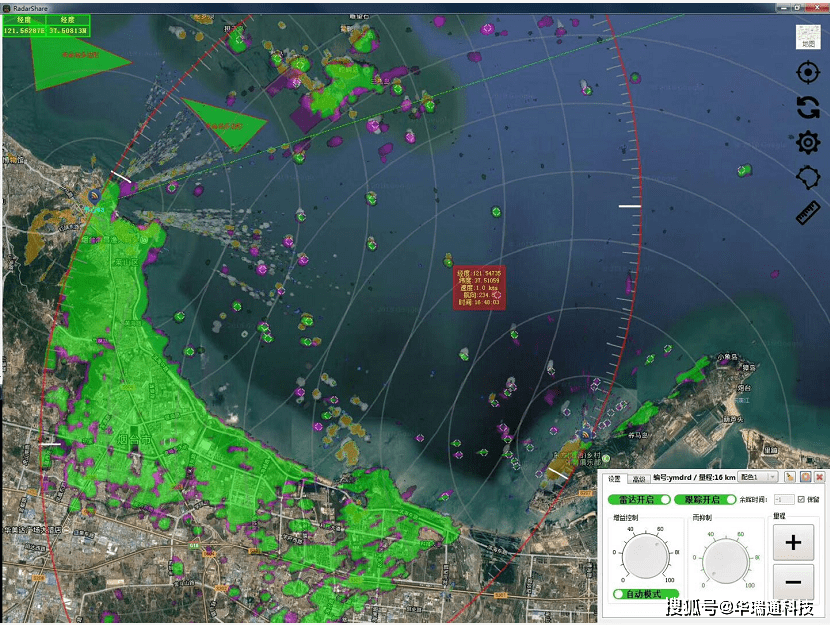Screen dimensions: 830x625
Task: Click the 余晖时间 input field
Action: [x=783, y=500]
